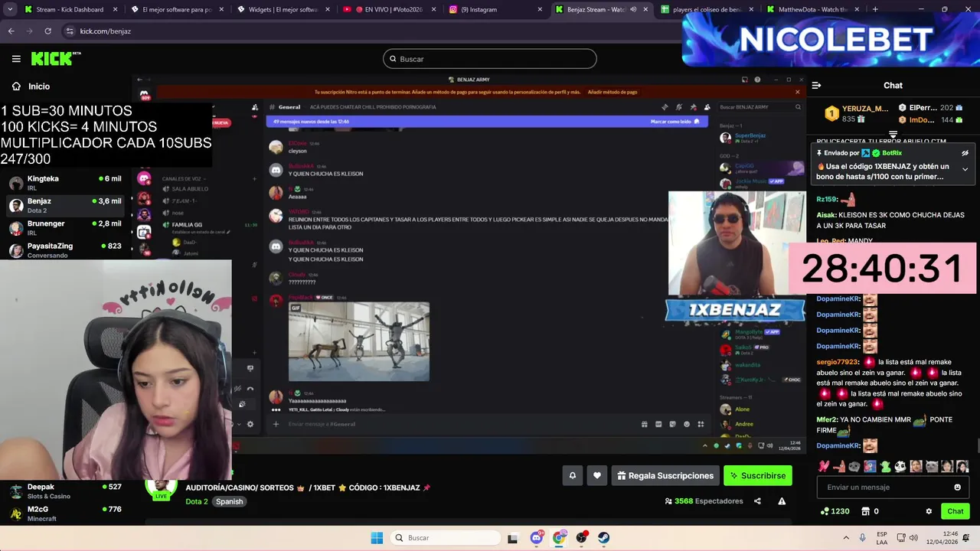Follow the channel with the heart button
This screenshot has width=980, height=551.
(597, 475)
